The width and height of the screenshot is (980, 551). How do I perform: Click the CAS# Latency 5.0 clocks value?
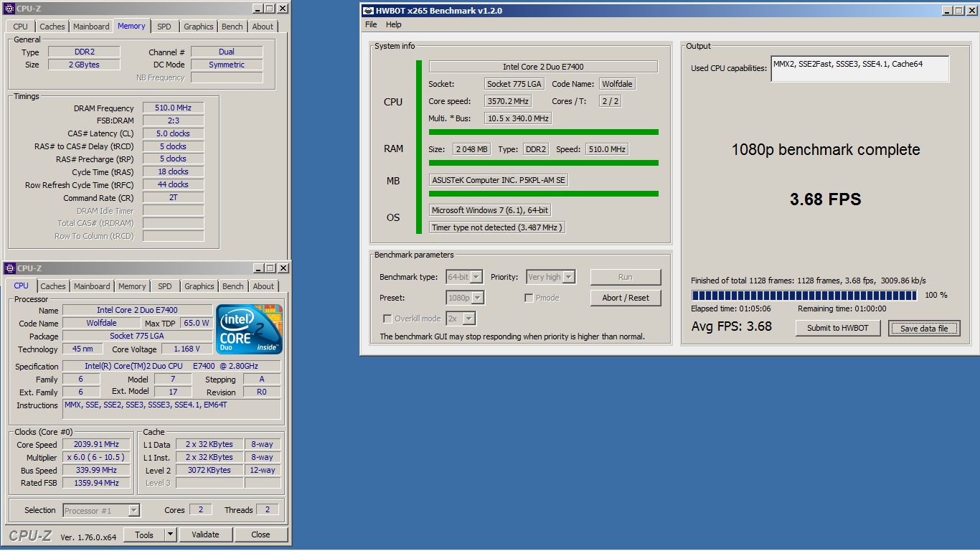(x=173, y=133)
